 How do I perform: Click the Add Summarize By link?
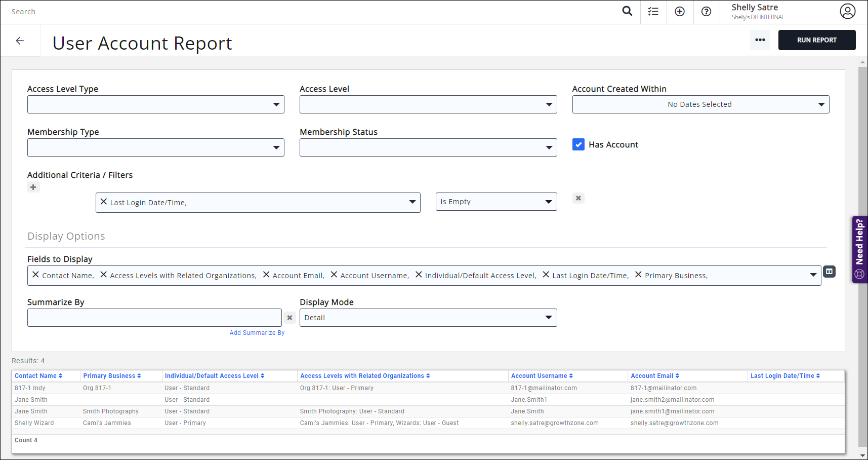click(257, 332)
